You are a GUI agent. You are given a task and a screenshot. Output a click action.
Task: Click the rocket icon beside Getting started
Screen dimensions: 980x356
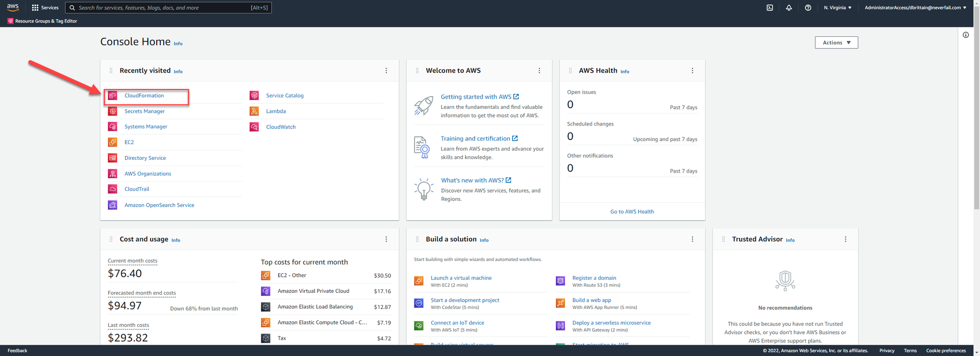(424, 105)
